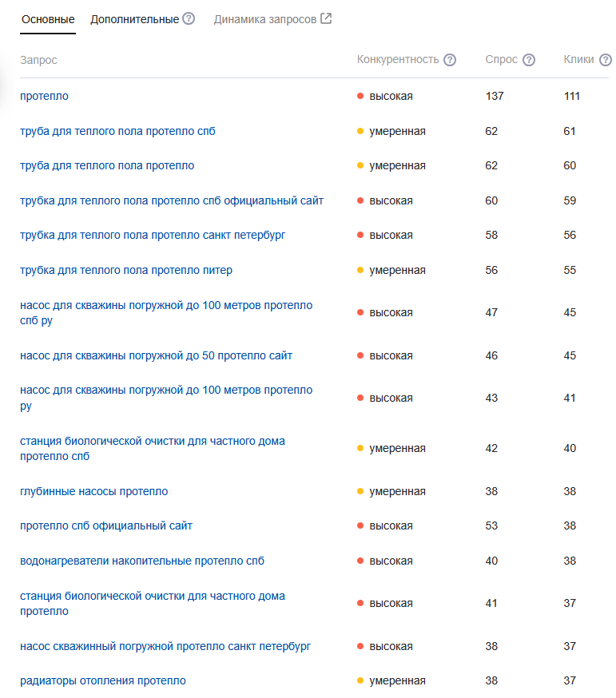Screen dimensions: 616x698
Task: Click 'высокая' competitiveness in протепло row
Action: click(391, 96)
